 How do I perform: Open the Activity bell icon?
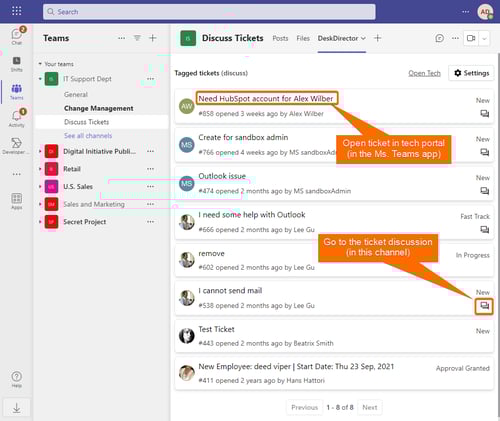pyautogui.click(x=17, y=118)
